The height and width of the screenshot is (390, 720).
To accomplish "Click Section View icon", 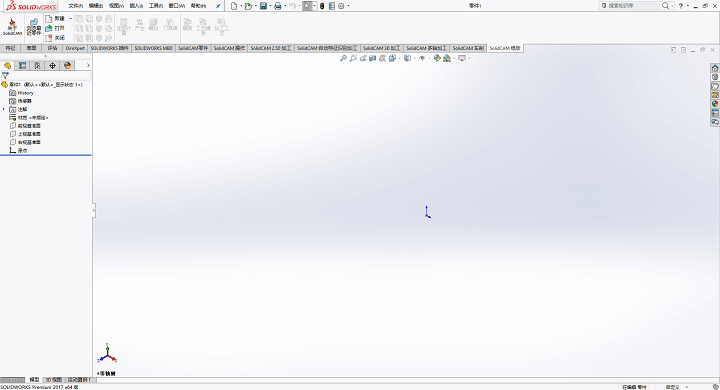I will tap(372, 58).
